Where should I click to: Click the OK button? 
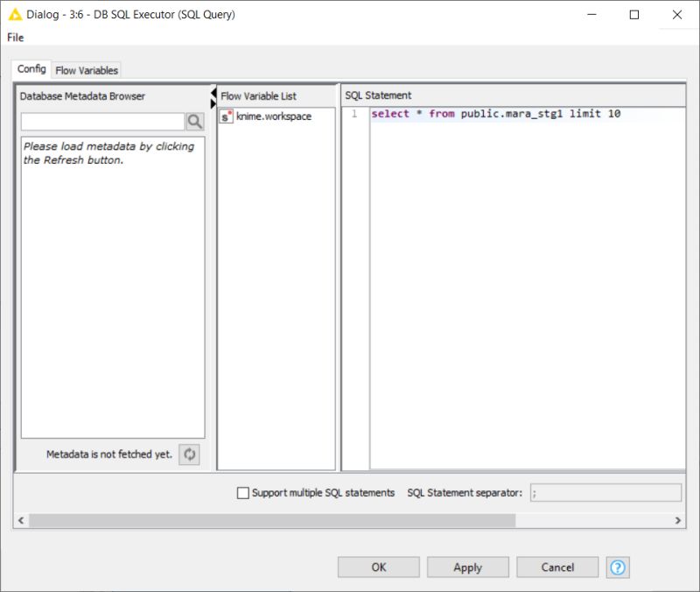coord(377,567)
